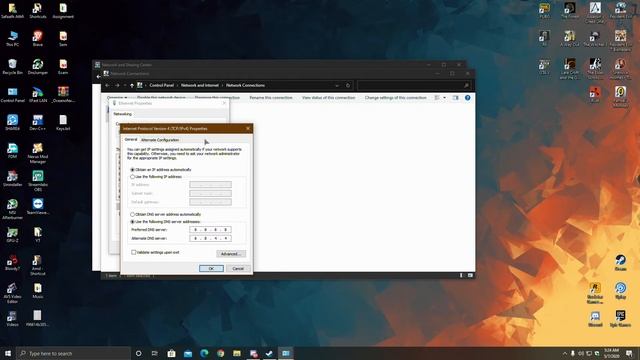Image resolution: width=640 pixels, height=360 pixels.
Task: Open Control Panel desktop shortcut
Action: pos(13,95)
